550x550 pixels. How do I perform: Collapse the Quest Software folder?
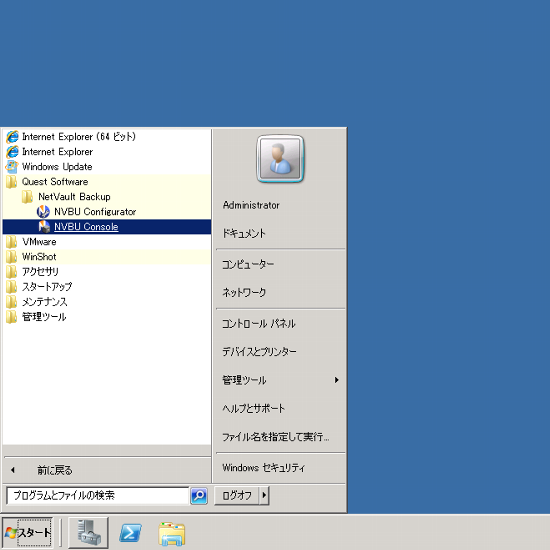point(107,182)
